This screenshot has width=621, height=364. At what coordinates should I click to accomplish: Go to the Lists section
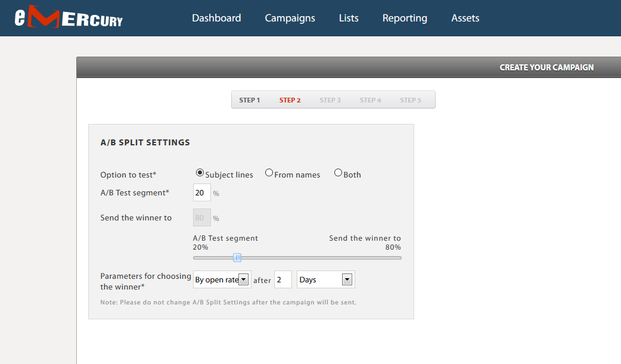pos(349,18)
